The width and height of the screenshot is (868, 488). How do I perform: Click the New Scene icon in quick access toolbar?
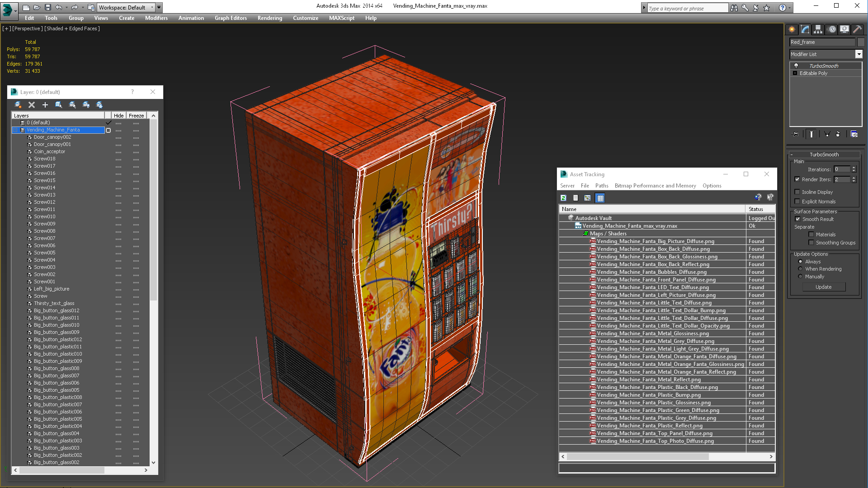(x=26, y=7)
